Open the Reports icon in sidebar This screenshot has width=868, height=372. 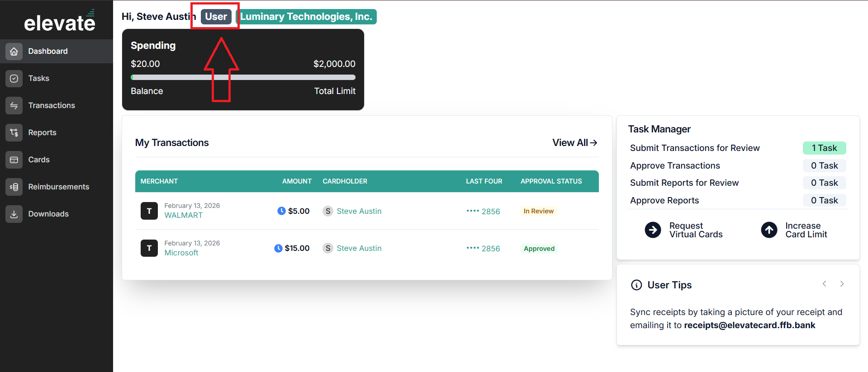point(14,133)
